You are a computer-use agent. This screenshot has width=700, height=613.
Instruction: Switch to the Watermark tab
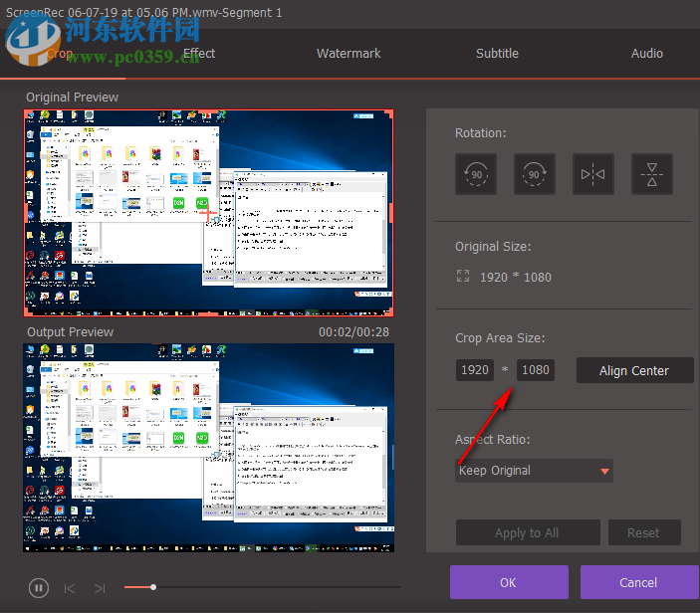click(349, 54)
